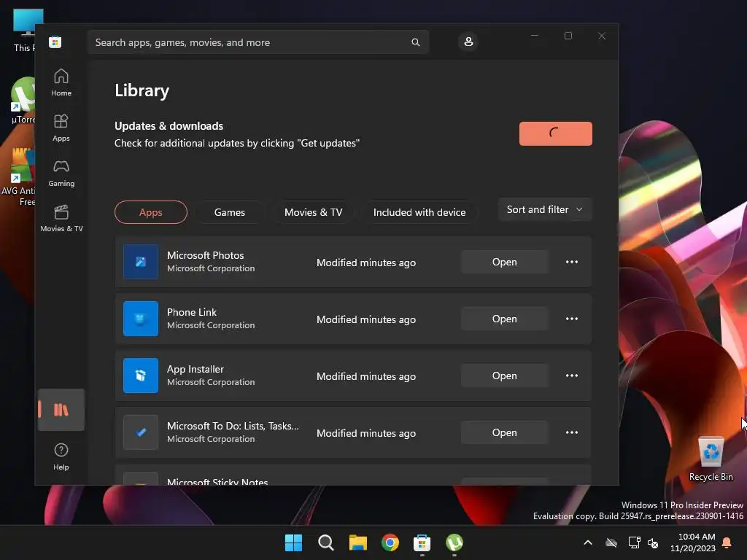Image resolution: width=747 pixels, height=560 pixels.
Task: Open more options for App Installer
Action: (572, 376)
